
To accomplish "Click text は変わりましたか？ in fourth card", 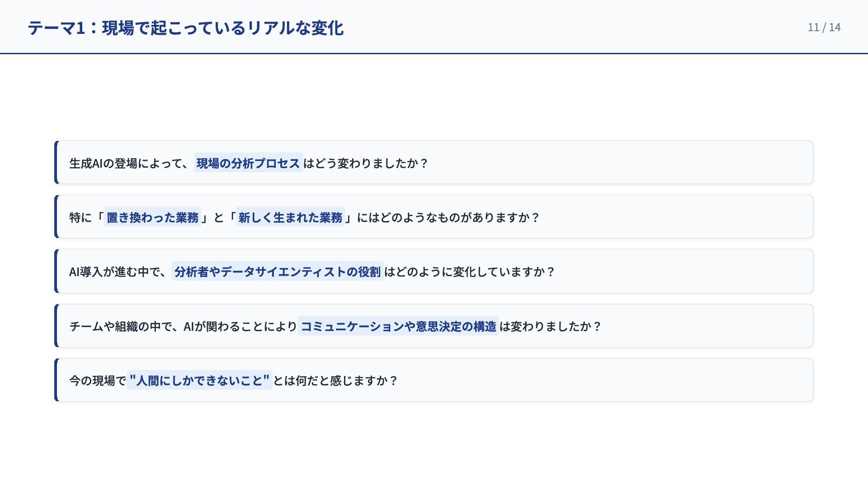I will (x=550, y=326).
